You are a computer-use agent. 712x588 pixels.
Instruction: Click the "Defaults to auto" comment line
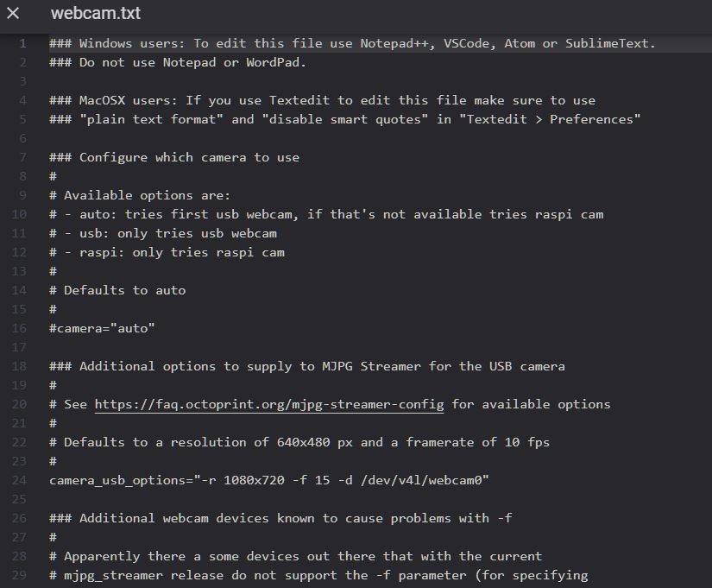(124, 290)
